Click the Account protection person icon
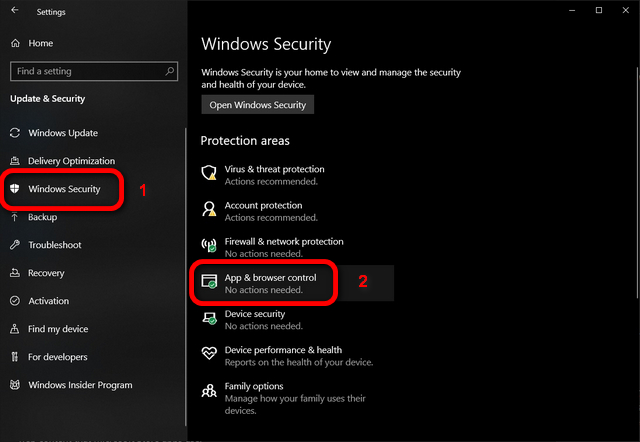 (209, 209)
